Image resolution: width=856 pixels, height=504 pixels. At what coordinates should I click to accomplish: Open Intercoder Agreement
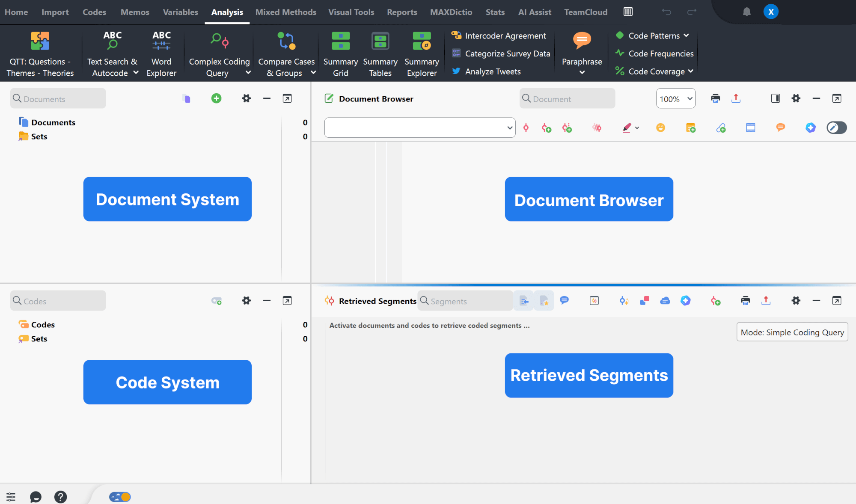click(499, 36)
